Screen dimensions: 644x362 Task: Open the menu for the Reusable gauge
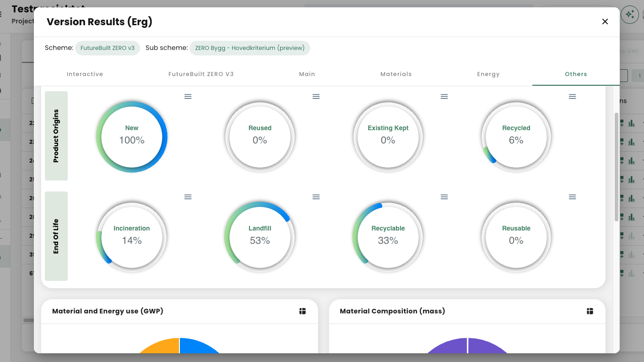coord(573,197)
